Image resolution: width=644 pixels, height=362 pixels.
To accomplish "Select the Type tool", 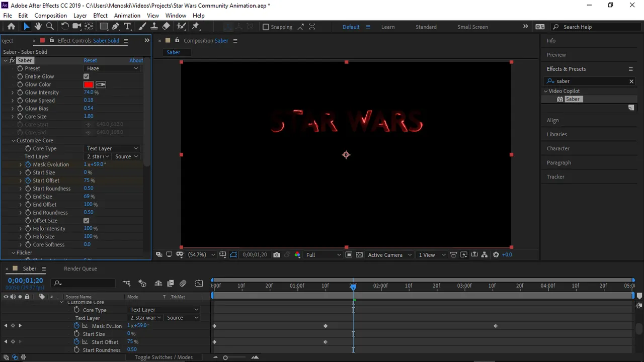I will click(127, 27).
